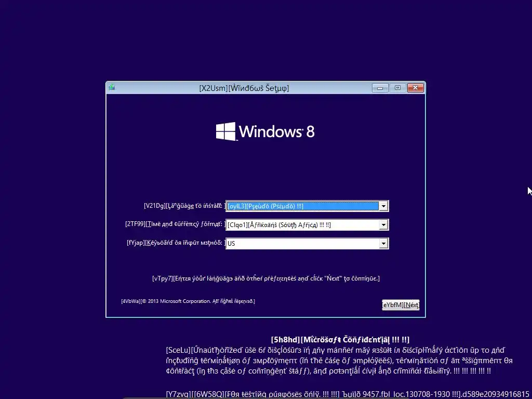Click the '© 2013 Microsoft Corporation' copyright text
Image resolution: width=532 pixels, height=399 pixels.
tap(188, 301)
